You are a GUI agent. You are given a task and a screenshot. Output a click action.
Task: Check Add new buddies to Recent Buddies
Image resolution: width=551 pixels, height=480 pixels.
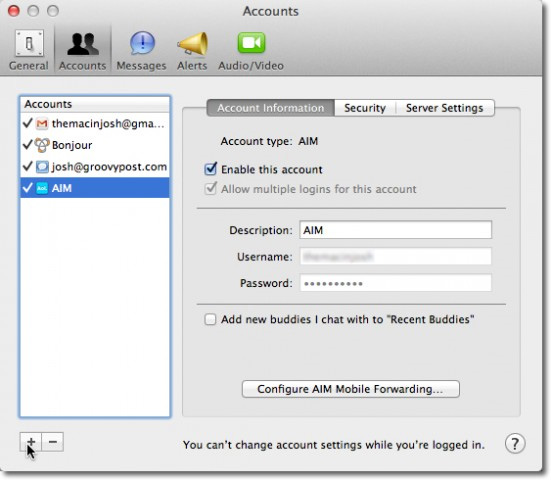coord(210,319)
